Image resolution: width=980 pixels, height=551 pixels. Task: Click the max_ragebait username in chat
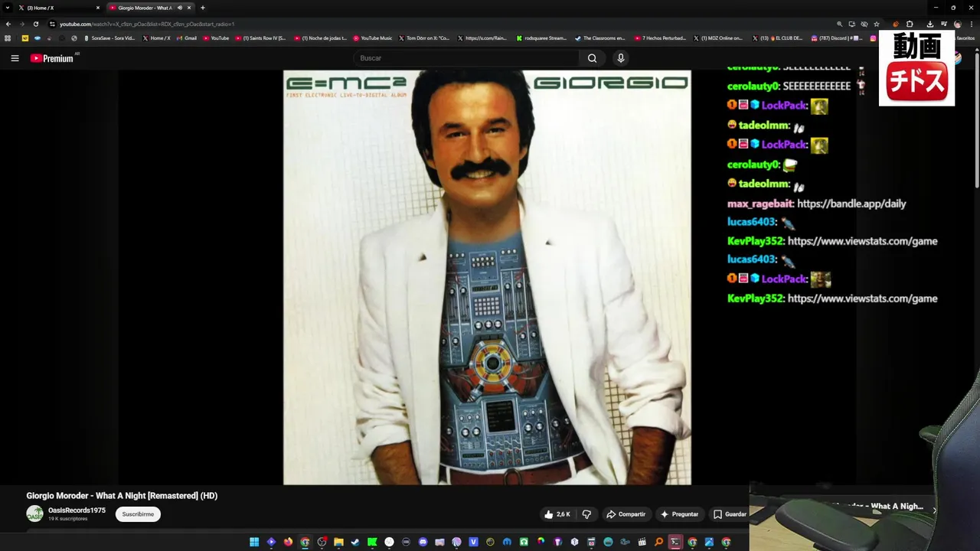(x=760, y=204)
